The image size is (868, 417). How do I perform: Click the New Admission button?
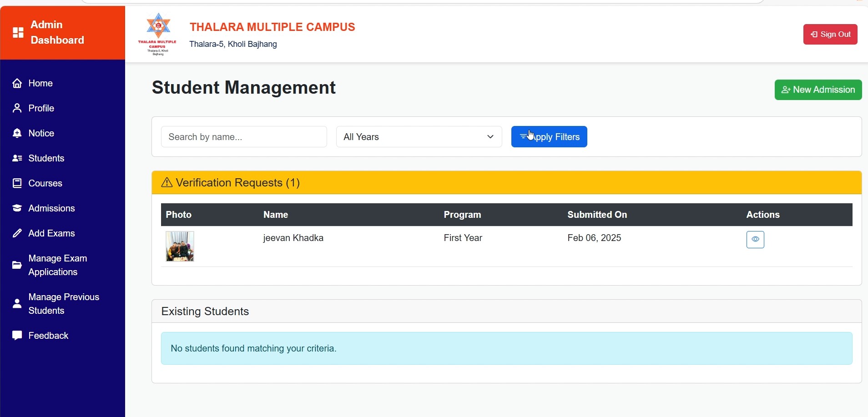click(818, 90)
